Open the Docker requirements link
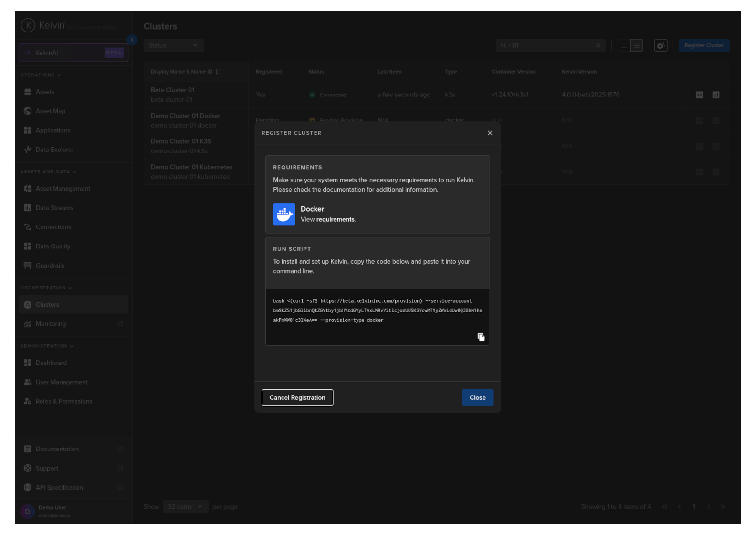This screenshot has height=535, width=756. [336, 219]
